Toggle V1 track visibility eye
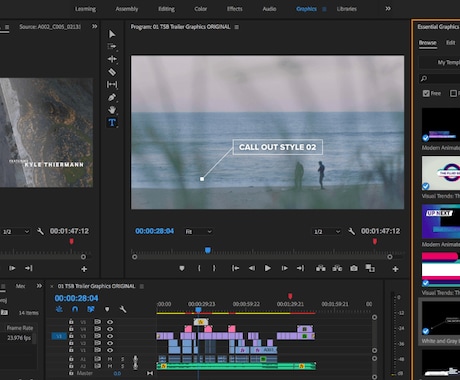 [110, 350]
